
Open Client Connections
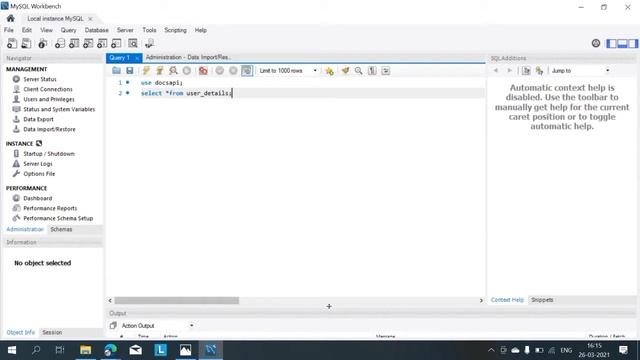[x=48, y=89]
